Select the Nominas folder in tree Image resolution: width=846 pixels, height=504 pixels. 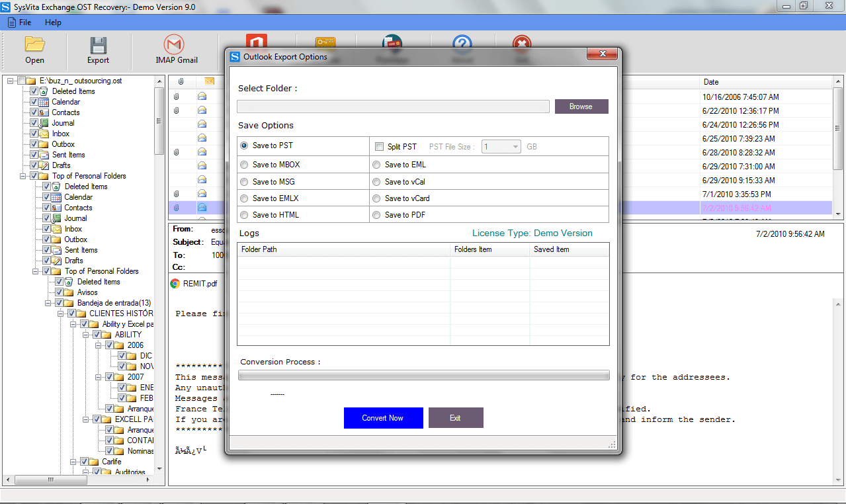[140, 451]
